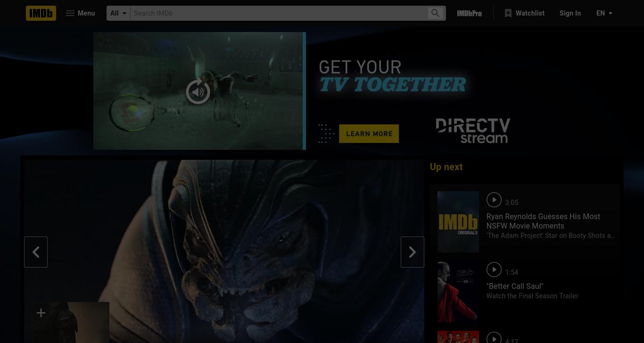Click 'The Adam Project' Star subtitle text

coord(551,236)
